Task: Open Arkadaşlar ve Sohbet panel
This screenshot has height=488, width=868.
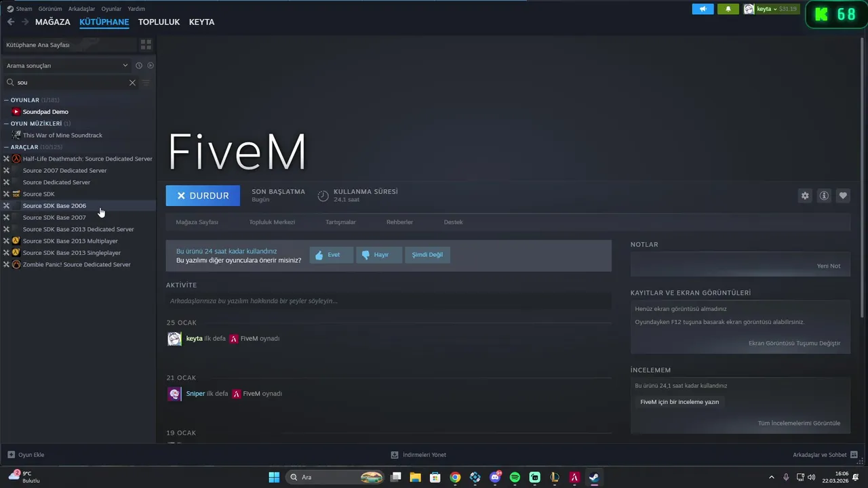Action: click(825, 455)
